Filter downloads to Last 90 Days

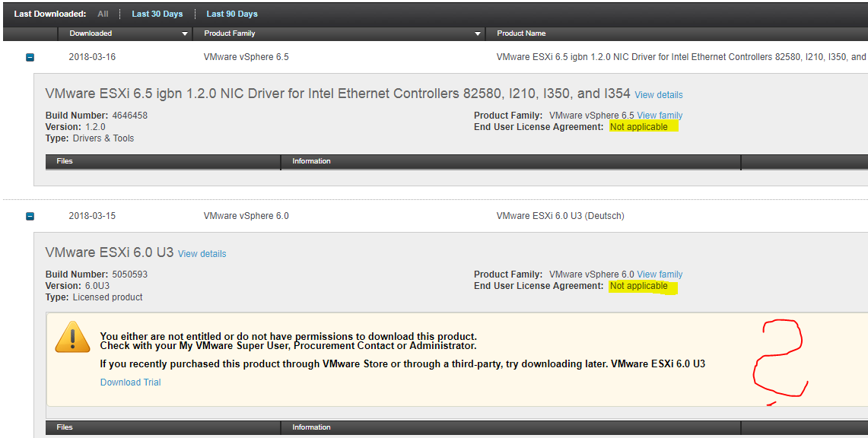(232, 14)
